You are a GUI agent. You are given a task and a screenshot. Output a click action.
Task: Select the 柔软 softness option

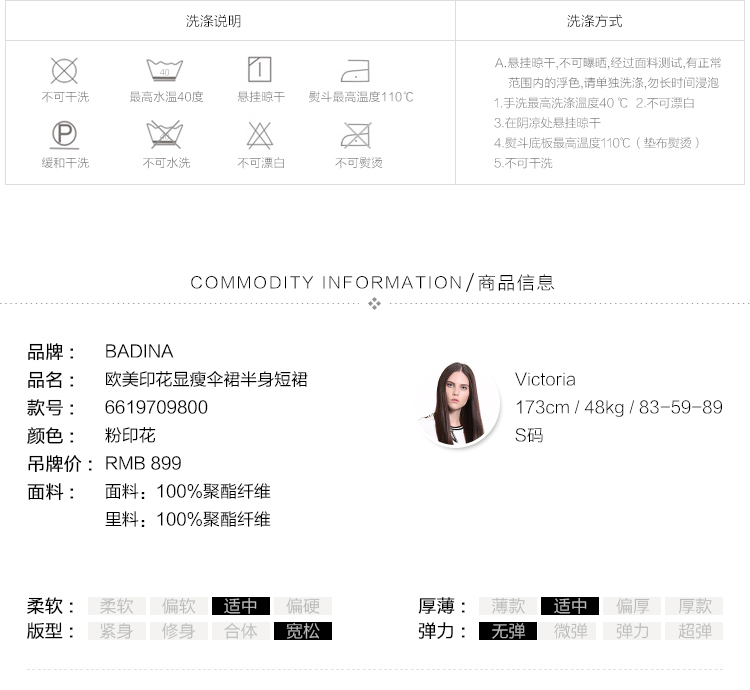click(x=109, y=606)
